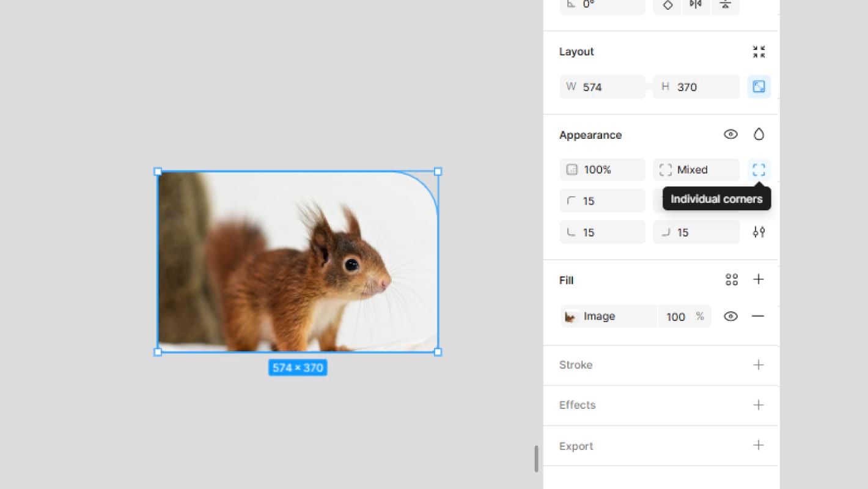868x489 pixels.
Task: Click the Fill styles four-dots icon
Action: click(x=732, y=280)
